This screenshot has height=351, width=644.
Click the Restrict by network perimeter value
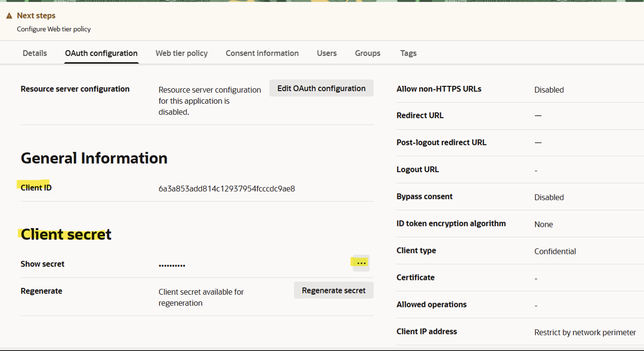[x=584, y=331]
